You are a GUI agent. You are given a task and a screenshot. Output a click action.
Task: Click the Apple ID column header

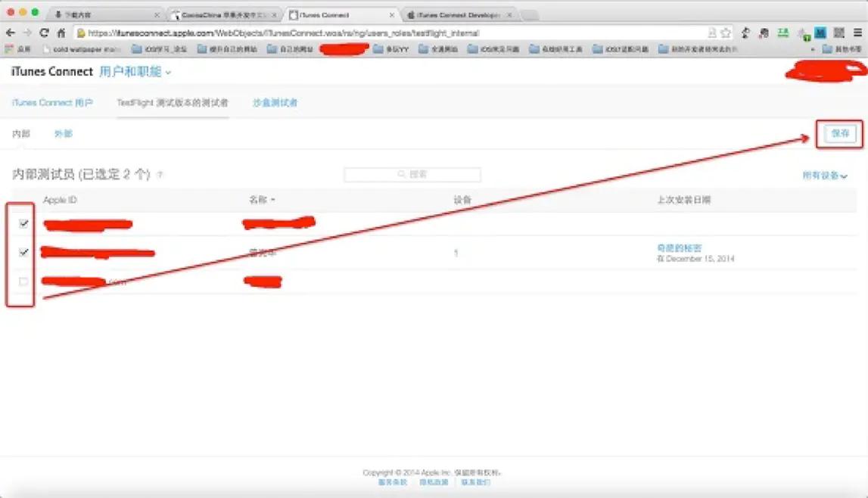point(60,200)
